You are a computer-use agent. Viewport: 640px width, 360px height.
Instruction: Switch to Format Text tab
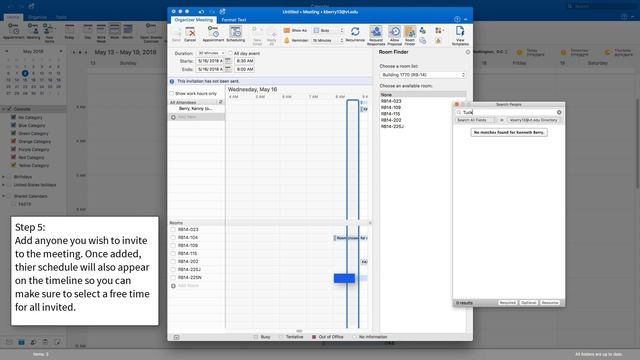click(234, 20)
